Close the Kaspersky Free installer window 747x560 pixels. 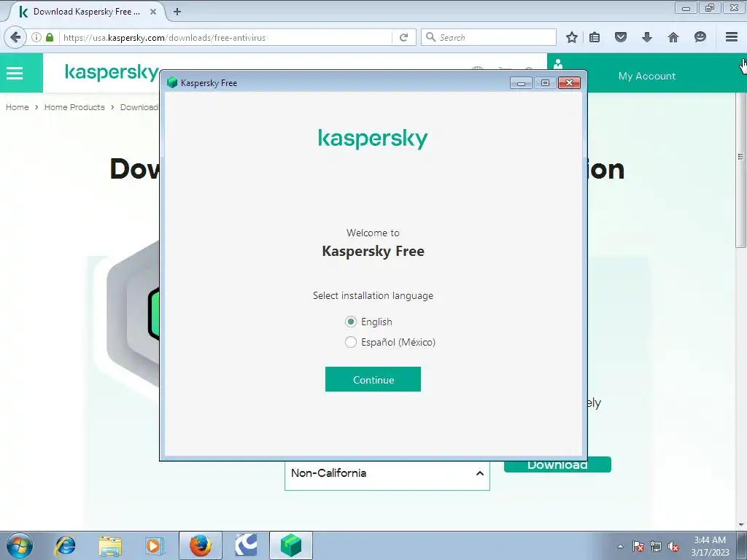pos(569,83)
